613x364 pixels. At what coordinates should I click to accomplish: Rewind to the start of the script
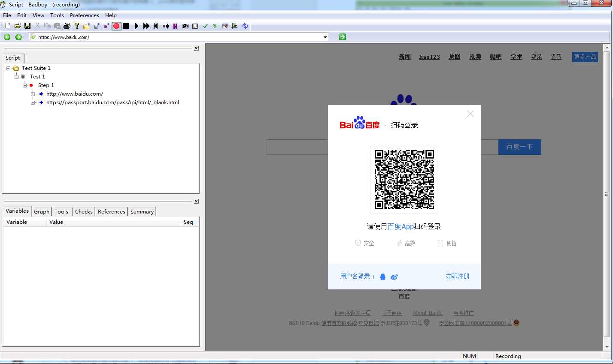point(155,26)
